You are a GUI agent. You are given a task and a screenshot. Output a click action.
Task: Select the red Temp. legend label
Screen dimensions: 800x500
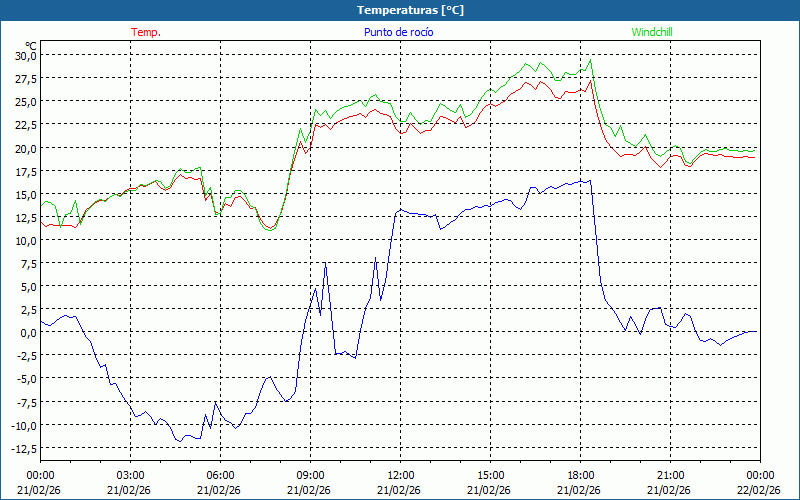146,32
